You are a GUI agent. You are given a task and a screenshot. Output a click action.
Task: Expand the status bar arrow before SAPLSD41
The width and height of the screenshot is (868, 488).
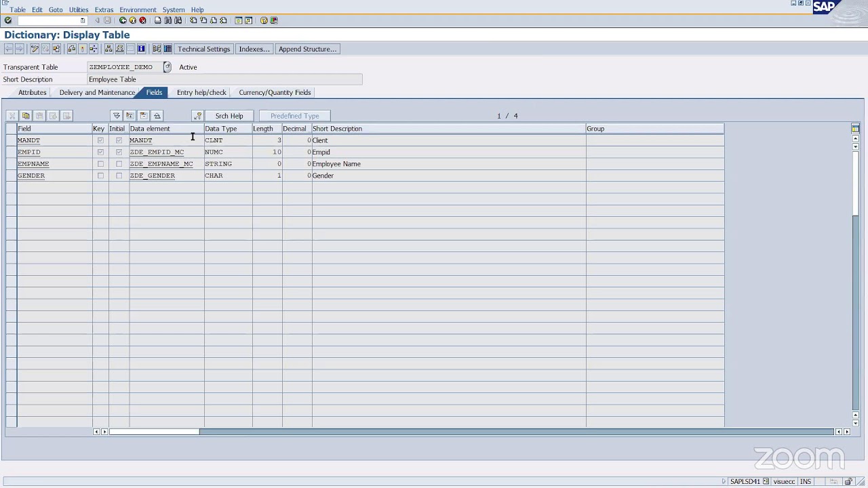coord(724,482)
